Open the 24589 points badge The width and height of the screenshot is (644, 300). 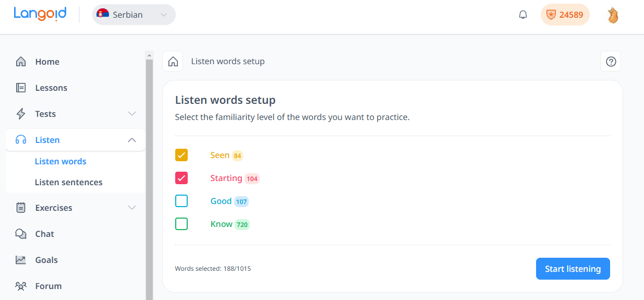click(565, 15)
